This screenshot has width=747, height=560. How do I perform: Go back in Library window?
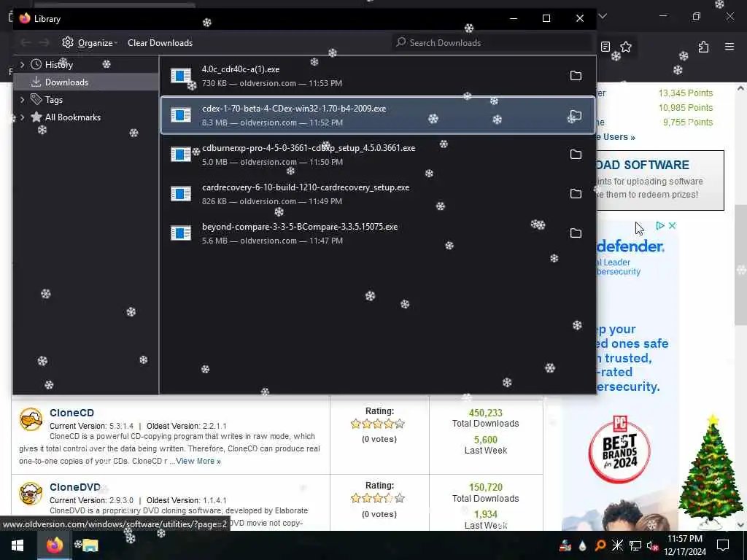(26, 43)
